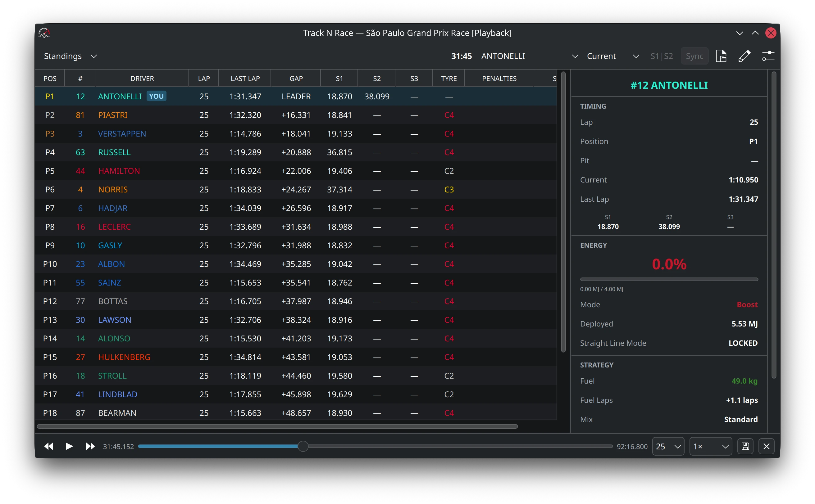815x504 pixels.
Task: Open the sliders settings icon
Action: point(768,56)
